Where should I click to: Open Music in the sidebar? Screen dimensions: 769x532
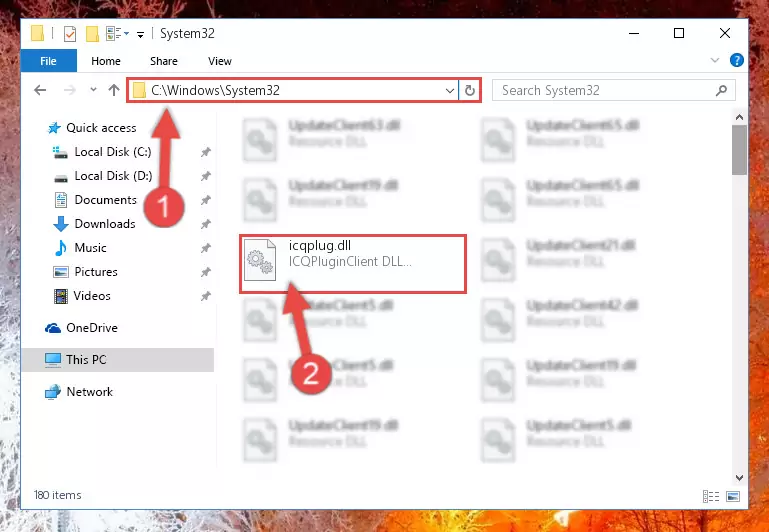[x=80, y=248]
